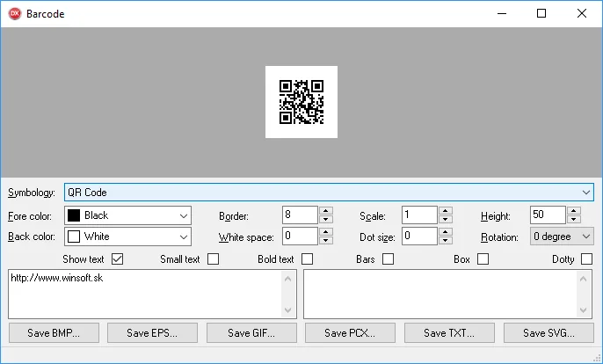Screen dimensions: 603x364
Task: Decrease the Height value
Action: [574, 219]
